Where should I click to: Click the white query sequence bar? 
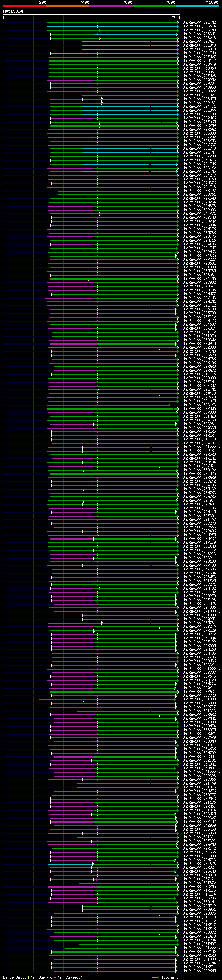click(x=92, y=14)
